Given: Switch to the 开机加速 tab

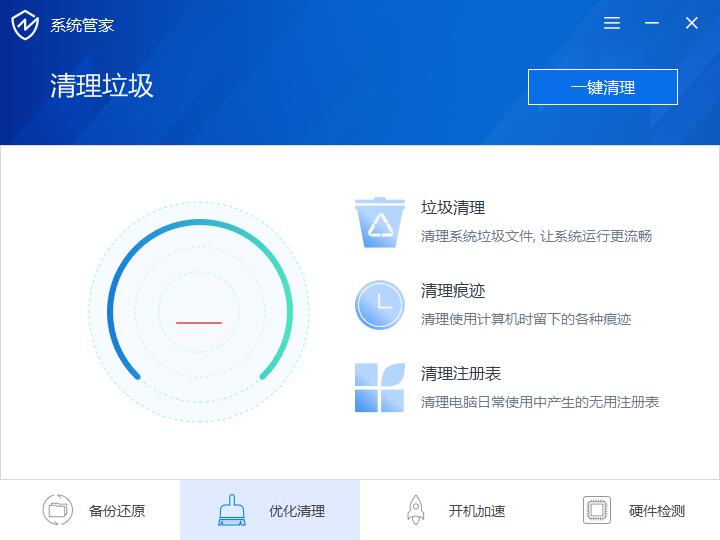Looking at the screenshot, I should point(477,511).
